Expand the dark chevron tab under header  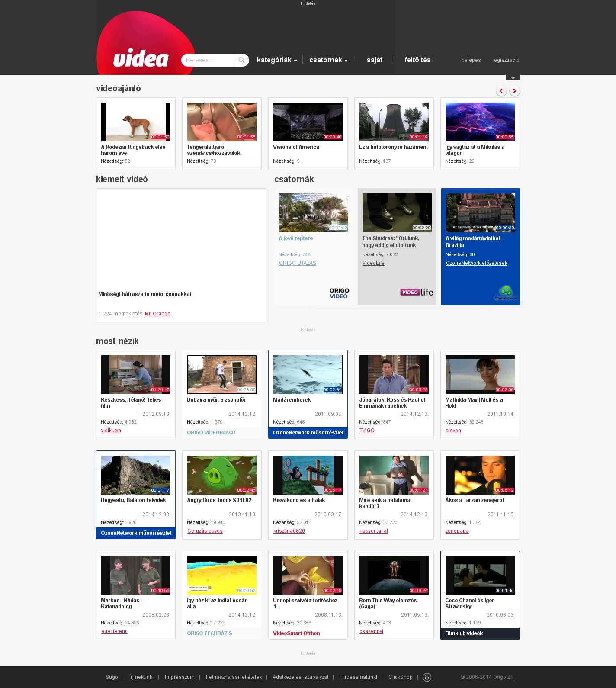[x=513, y=78]
